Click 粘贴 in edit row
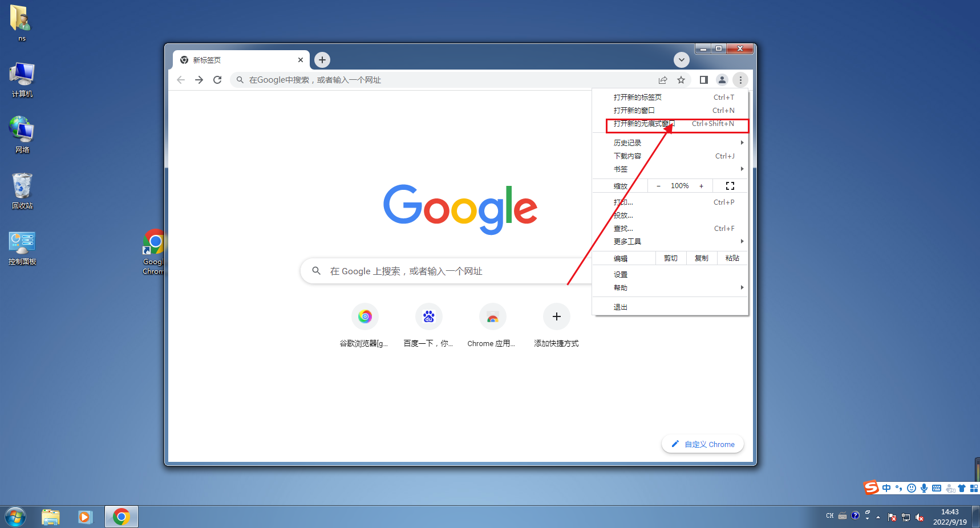The width and height of the screenshot is (980, 528). [732, 258]
